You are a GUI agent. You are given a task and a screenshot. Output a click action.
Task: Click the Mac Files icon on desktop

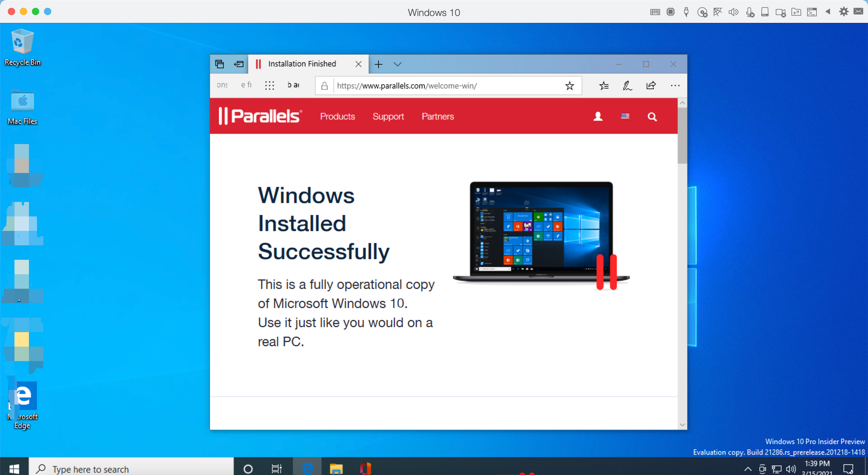coord(22,101)
